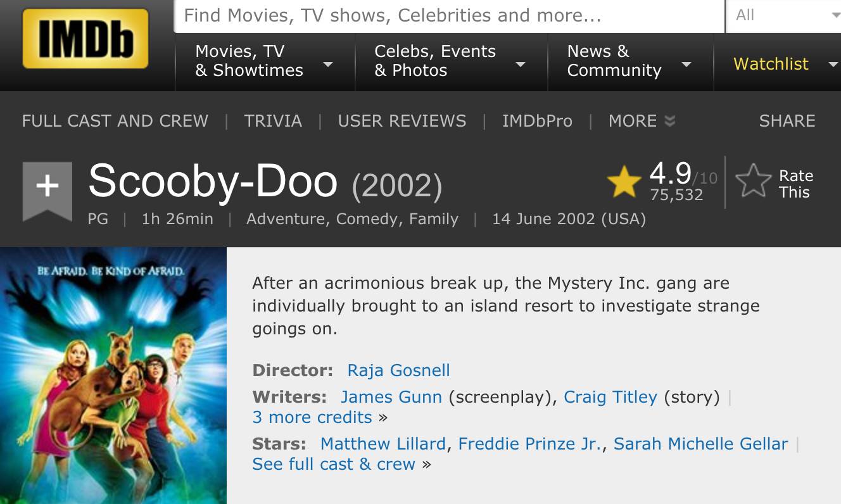The width and height of the screenshot is (841, 504).
Task: Click the gold rating star
Action: click(x=624, y=182)
